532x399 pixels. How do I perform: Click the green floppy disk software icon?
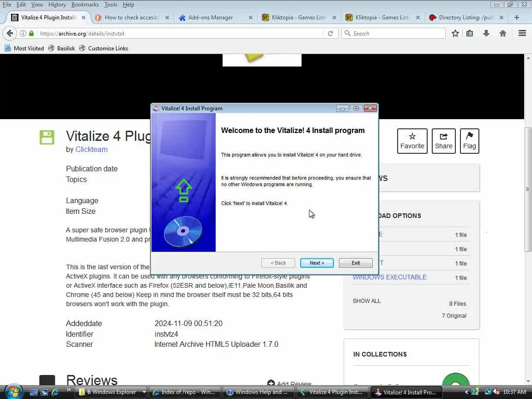(47, 138)
